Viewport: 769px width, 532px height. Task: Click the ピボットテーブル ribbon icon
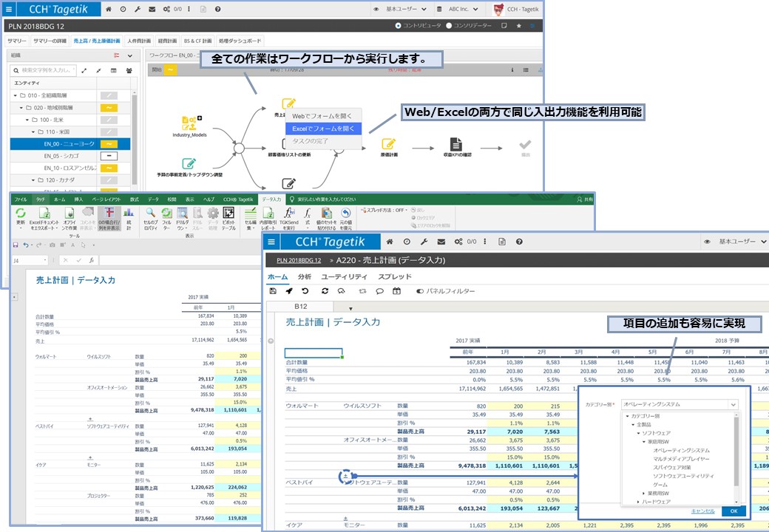229,216
